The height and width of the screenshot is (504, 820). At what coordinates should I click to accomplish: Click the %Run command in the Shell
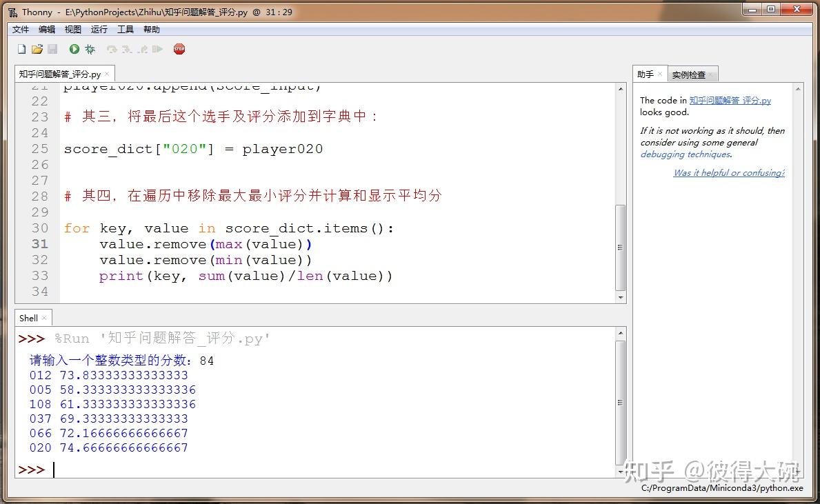163,339
